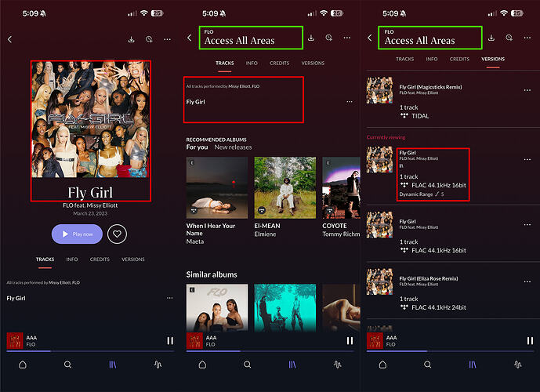Tap the home icon on the middle screen

(x=202, y=365)
